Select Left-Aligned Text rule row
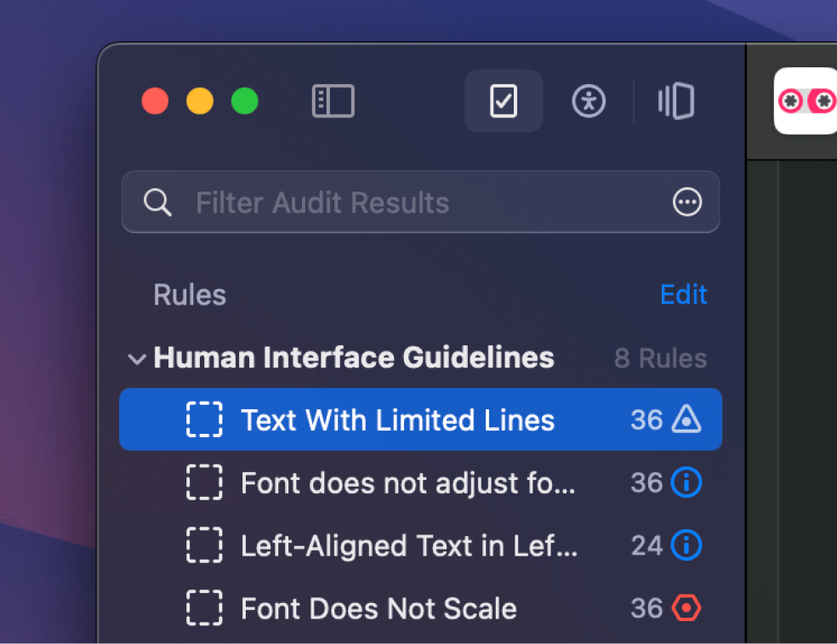 tap(421, 545)
